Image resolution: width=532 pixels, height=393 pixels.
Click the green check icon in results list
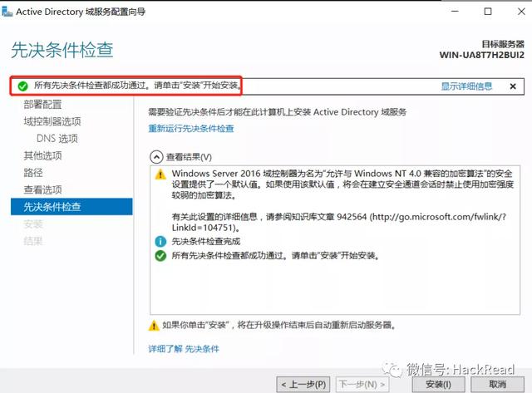coord(160,256)
